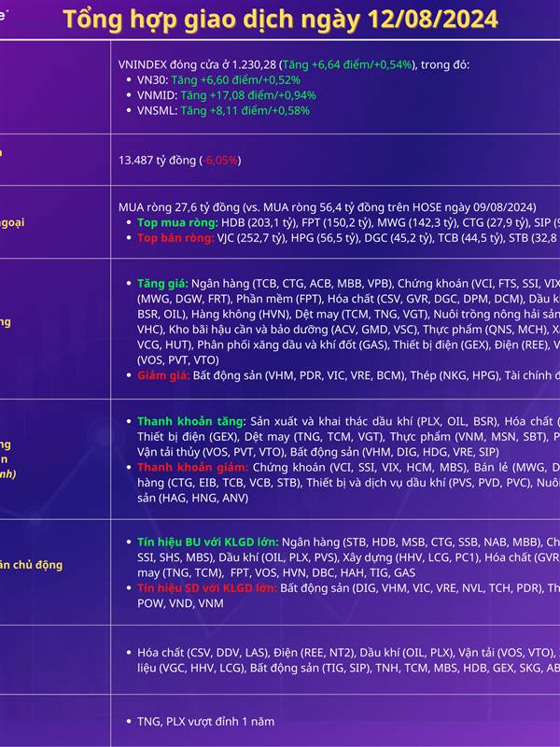Click the "VN30: Tăng +6,60 điểm/+0,52%" bullet
Screen dimensions: 560x747
click(x=218, y=80)
